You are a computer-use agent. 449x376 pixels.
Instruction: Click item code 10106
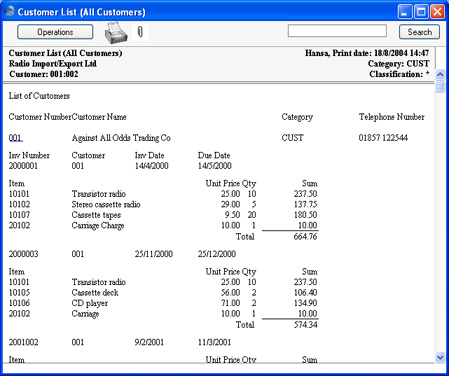[x=19, y=303]
